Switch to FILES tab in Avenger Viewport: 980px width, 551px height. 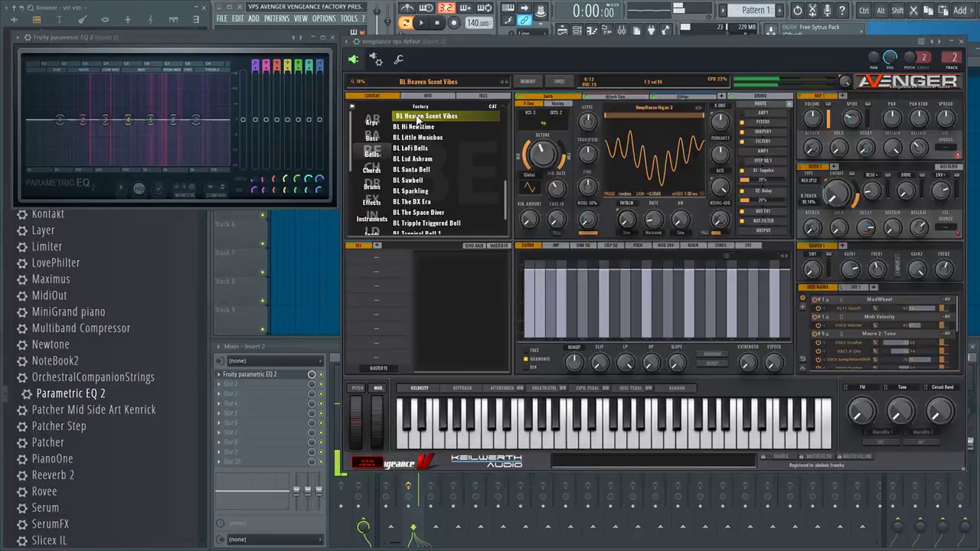coord(483,96)
